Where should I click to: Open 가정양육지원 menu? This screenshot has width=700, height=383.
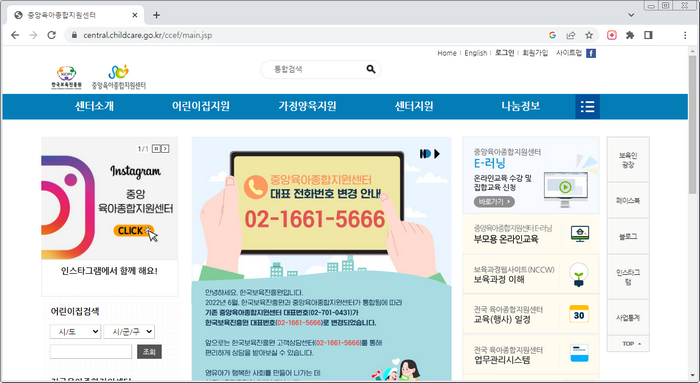[307, 106]
